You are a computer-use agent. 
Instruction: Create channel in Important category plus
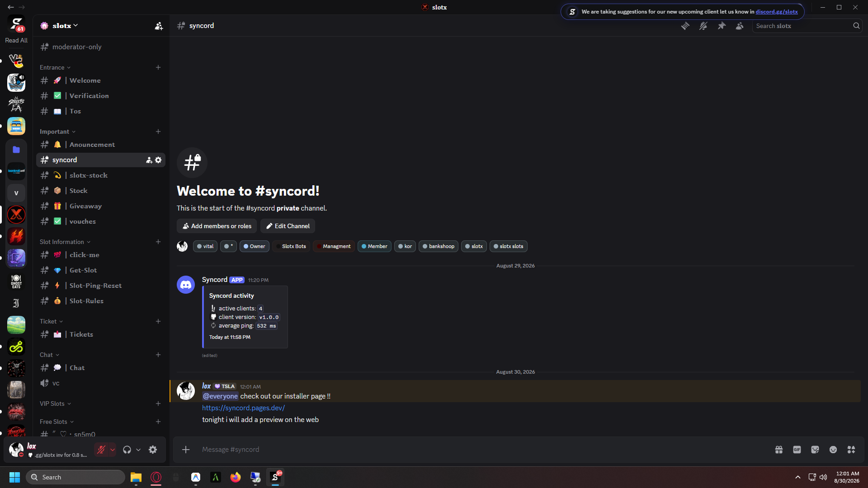158,131
